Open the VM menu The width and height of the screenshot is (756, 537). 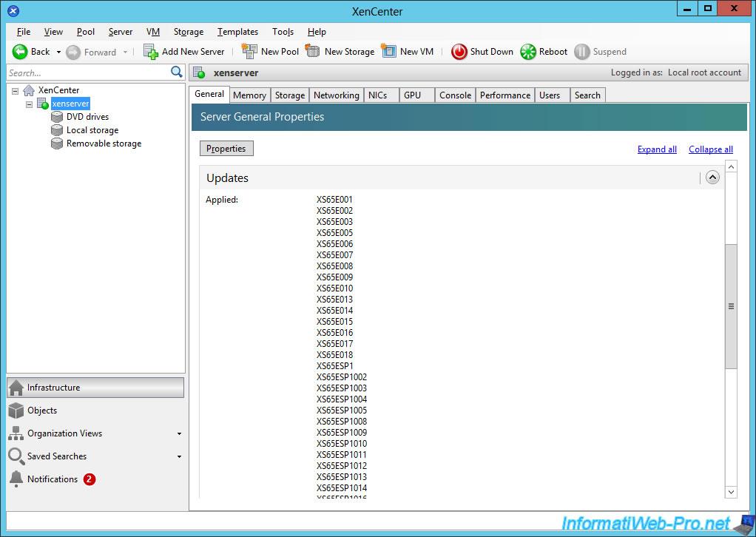153,32
